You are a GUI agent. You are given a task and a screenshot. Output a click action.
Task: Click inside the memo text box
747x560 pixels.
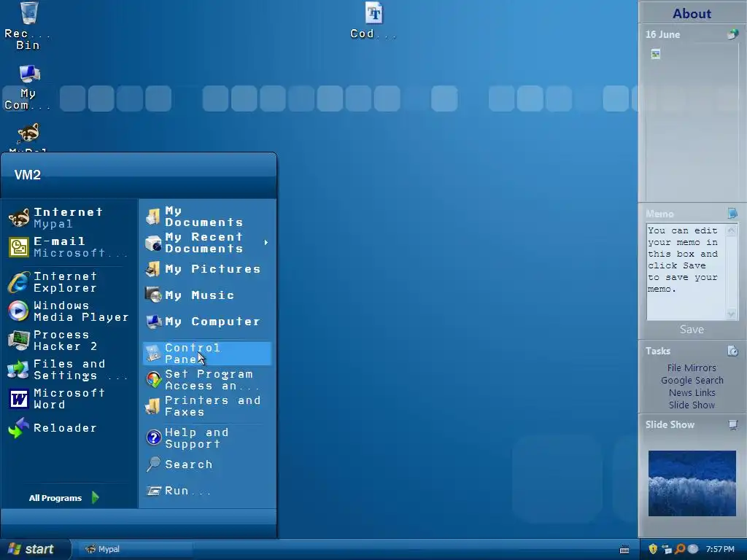tap(686, 272)
